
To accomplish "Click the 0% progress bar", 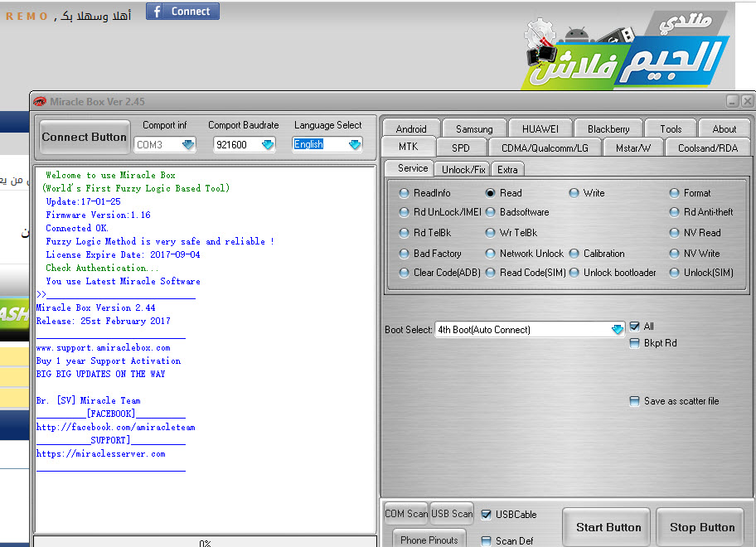I will 205,542.
